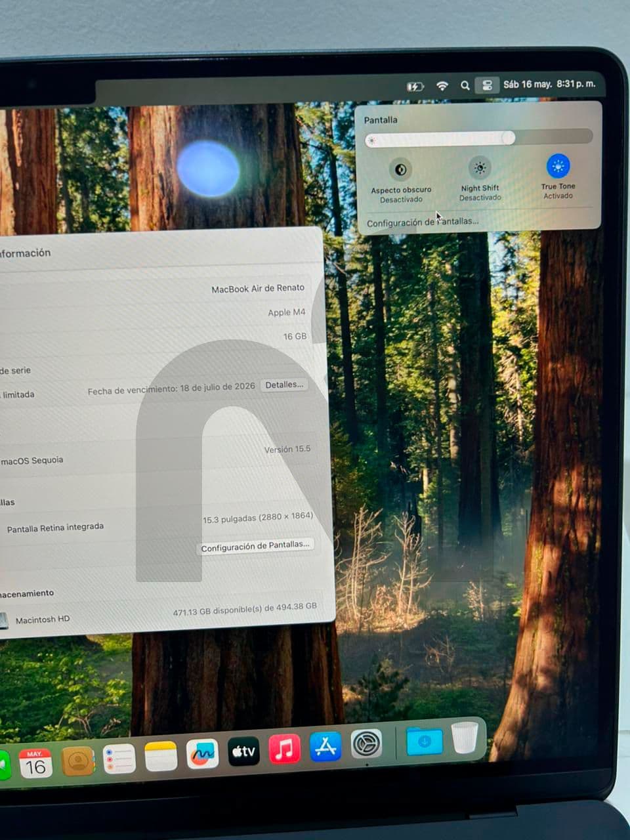Open the Apple TV app in the Dock
Image resolution: width=630 pixels, height=840 pixels.
(243, 751)
